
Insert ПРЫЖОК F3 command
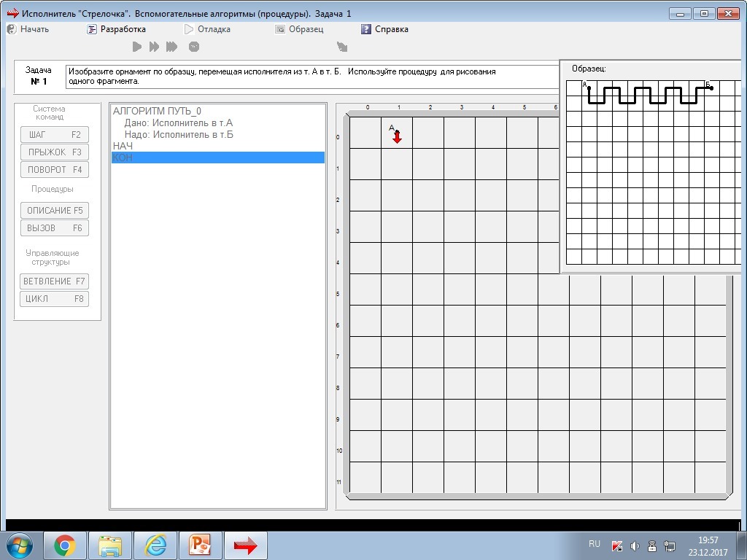[55, 152]
